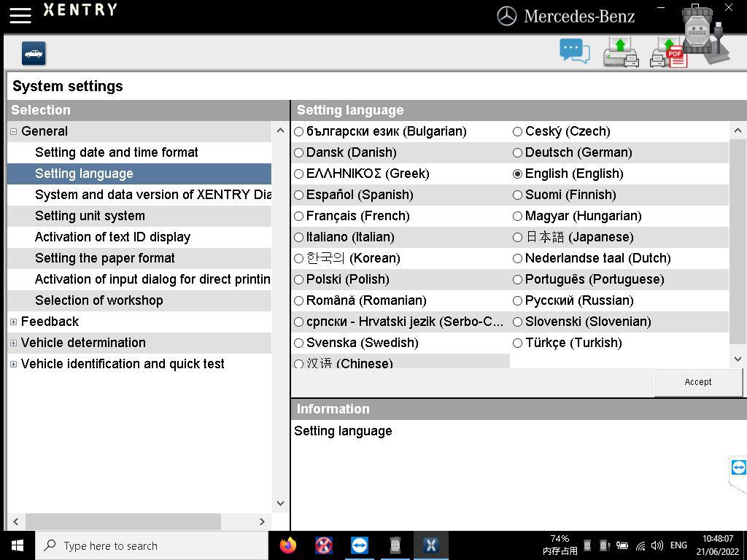
Task: Select Svenska (Swedish) radio button
Action: 298,343
